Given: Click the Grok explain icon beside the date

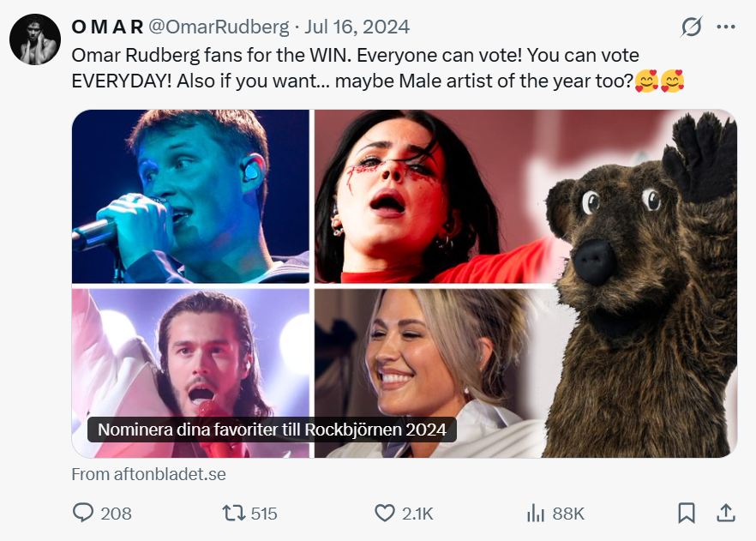Looking at the screenshot, I should click(691, 27).
